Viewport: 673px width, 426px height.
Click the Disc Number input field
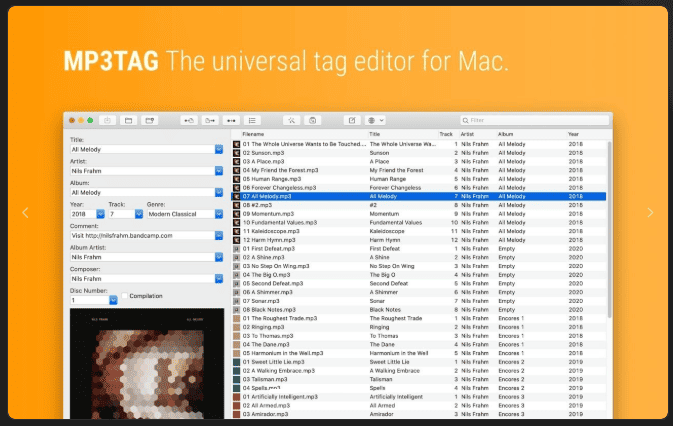[90, 300]
